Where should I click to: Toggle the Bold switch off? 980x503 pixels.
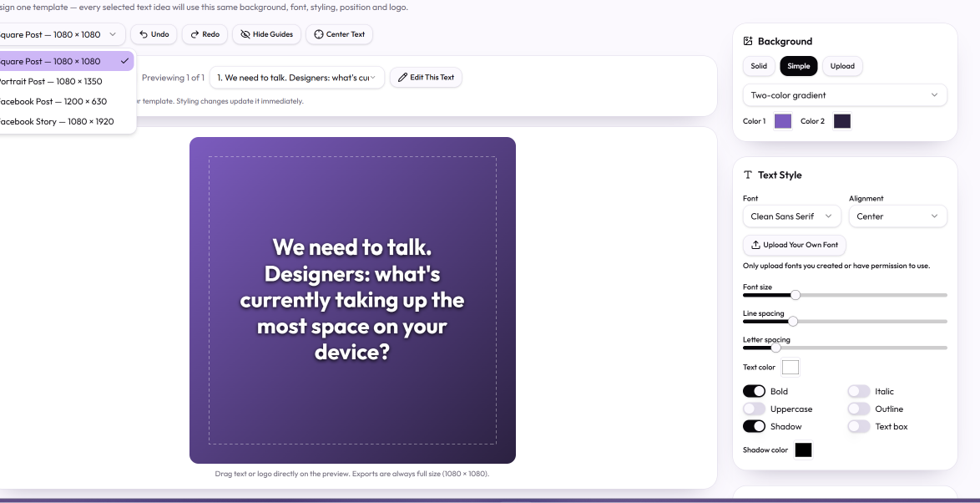(x=754, y=391)
